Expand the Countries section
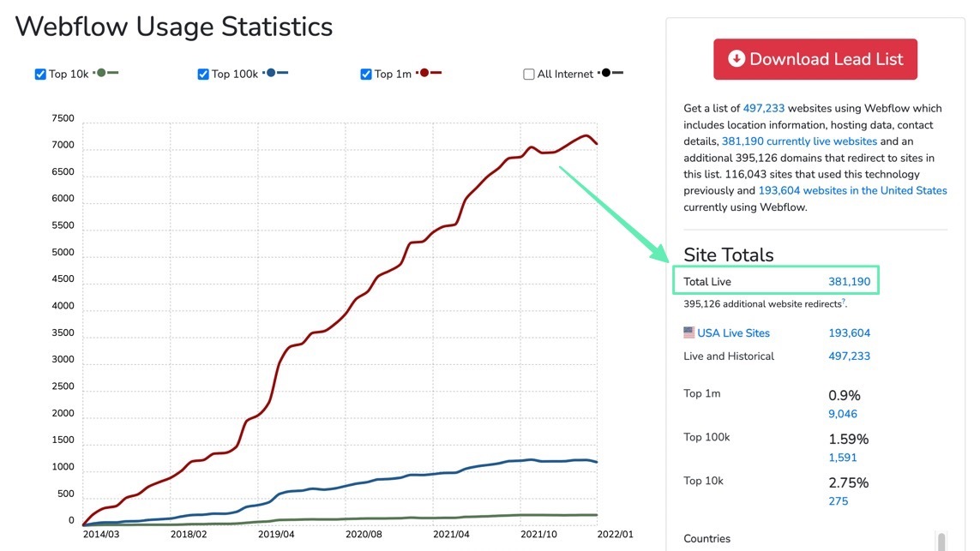Viewport: 980px width, 551px height. pos(706,538)
